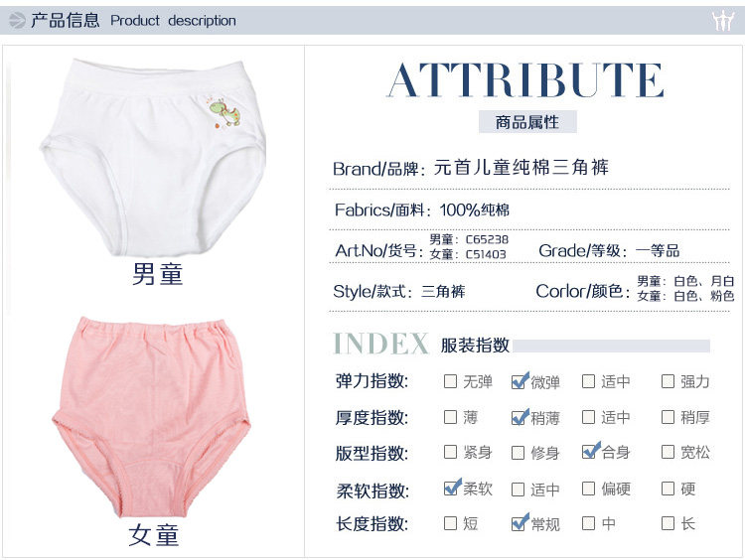The height and width of the screenshot is (560, 745).
Task: Click the dinosaur print on white briefs
Action: (224, 112)
